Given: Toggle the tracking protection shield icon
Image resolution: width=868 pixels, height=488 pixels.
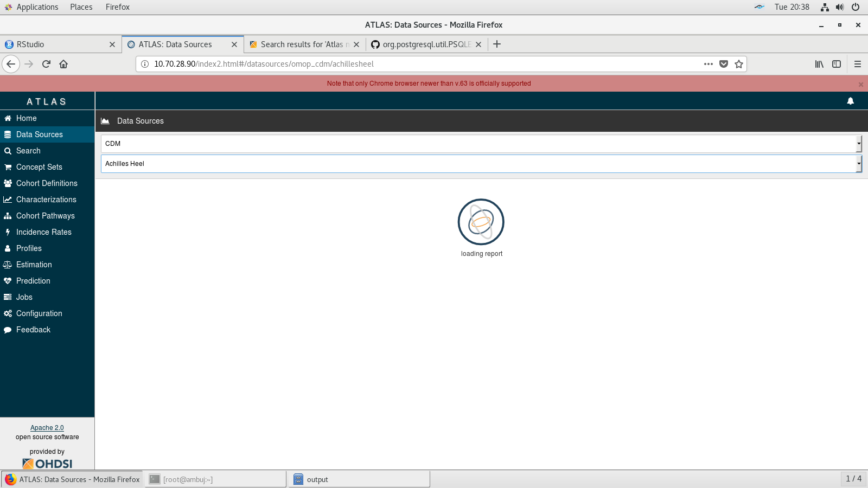Looking at the screenshot, I should click(x=723, y=64).
